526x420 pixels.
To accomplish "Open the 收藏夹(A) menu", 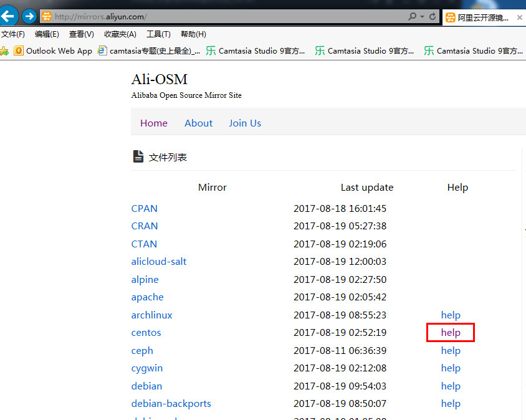I will point(120,34).
